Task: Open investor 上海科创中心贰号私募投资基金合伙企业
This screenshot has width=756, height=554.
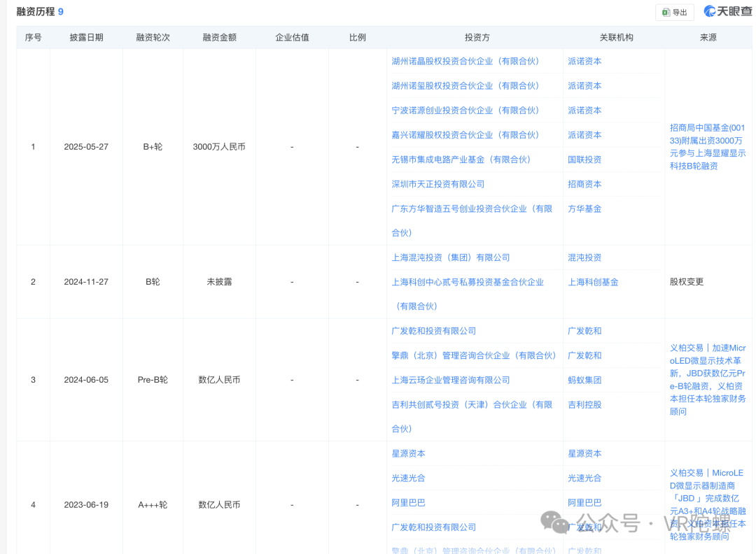Action: pos(468,294)
